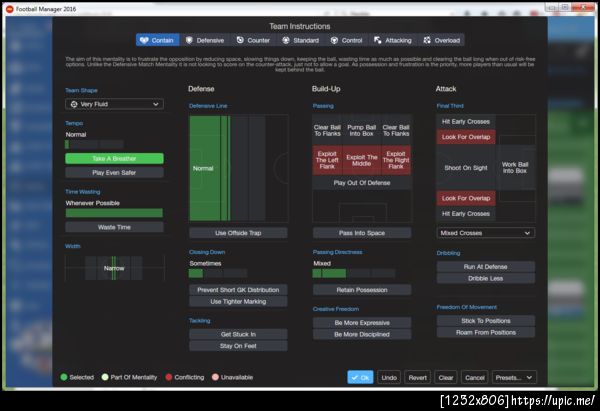The height and width of the screenshot is (411, 600).
Task: Select Exploit The Right Flank
Action: pos(396,160)
